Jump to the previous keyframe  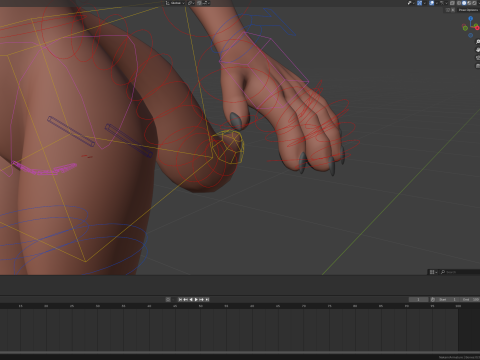click(186, 299)
